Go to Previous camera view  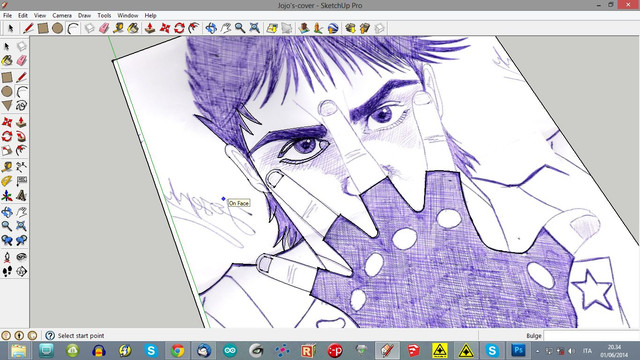pos(7,240)
